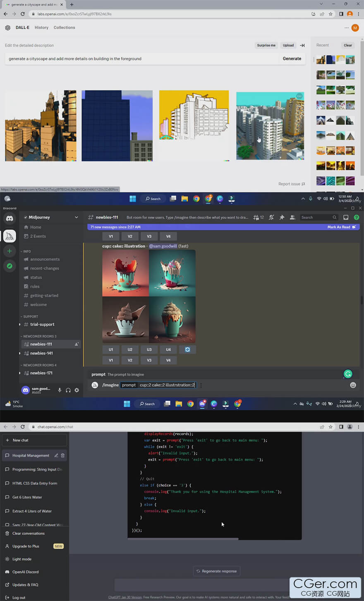Screen dimensions: 364x601
Task: Toggle deafen with the headphones icon
Action: click(x=68, y=390)
